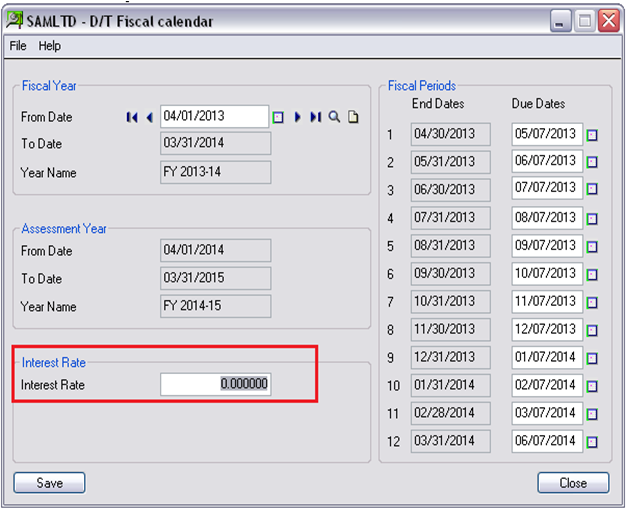627x511 pixels.
Task: Edit due date 02/07/2014 field
Action: tap(547, 385)
